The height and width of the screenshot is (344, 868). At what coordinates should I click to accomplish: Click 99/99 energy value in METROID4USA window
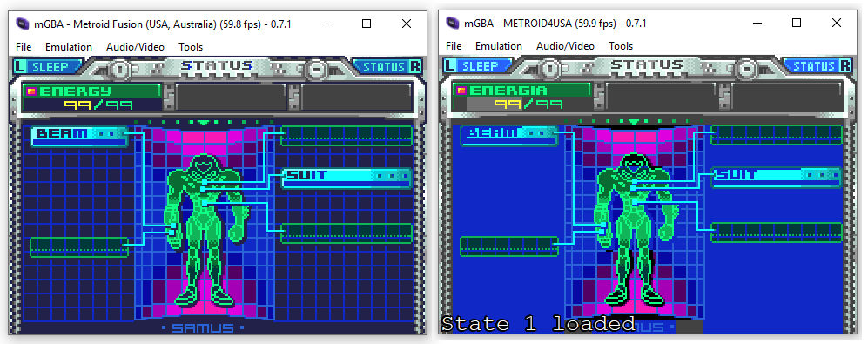pyautogui.click(x=528, y=104)
